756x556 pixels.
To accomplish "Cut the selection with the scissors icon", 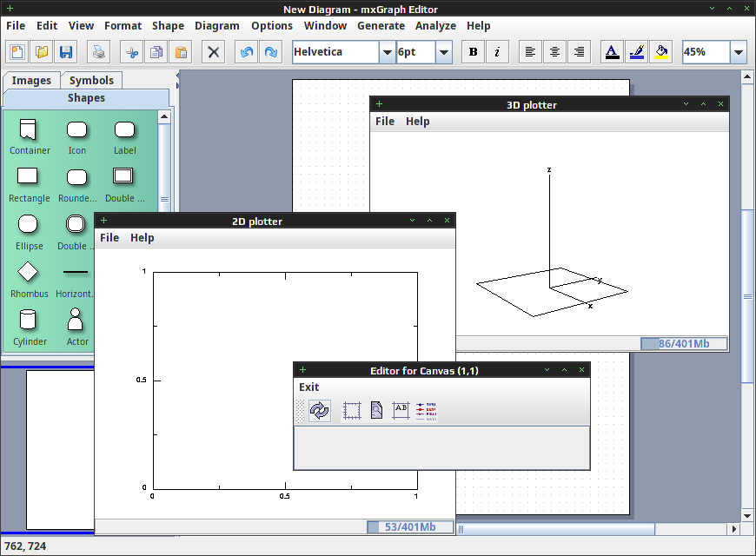I will (132, 52).
